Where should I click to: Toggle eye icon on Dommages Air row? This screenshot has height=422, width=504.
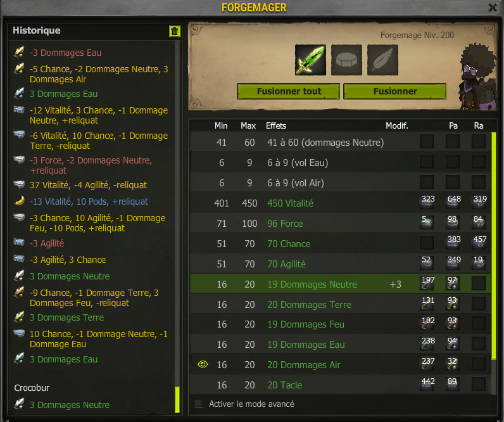[203, 364]
